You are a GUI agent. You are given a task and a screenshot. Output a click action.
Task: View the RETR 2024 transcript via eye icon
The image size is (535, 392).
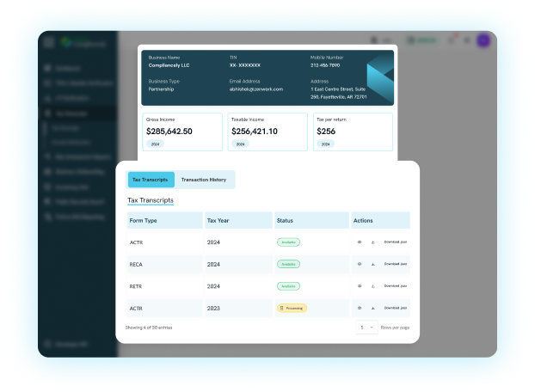tap(360, 285)
